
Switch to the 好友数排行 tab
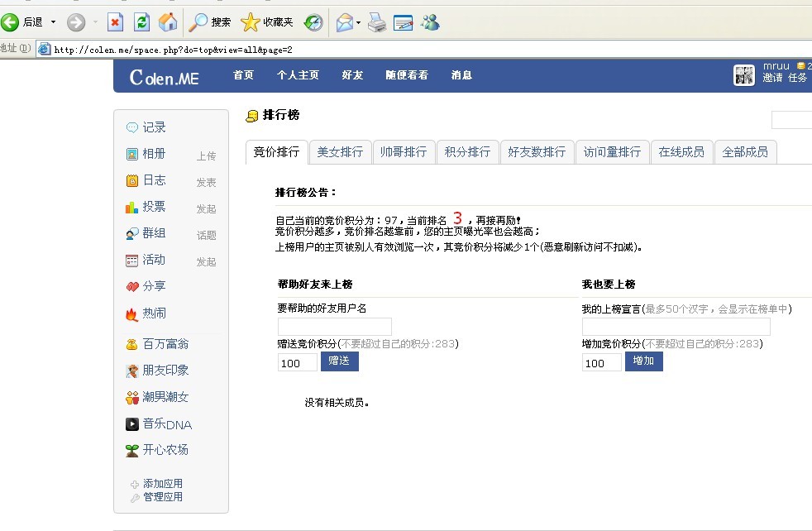[537, 152]
